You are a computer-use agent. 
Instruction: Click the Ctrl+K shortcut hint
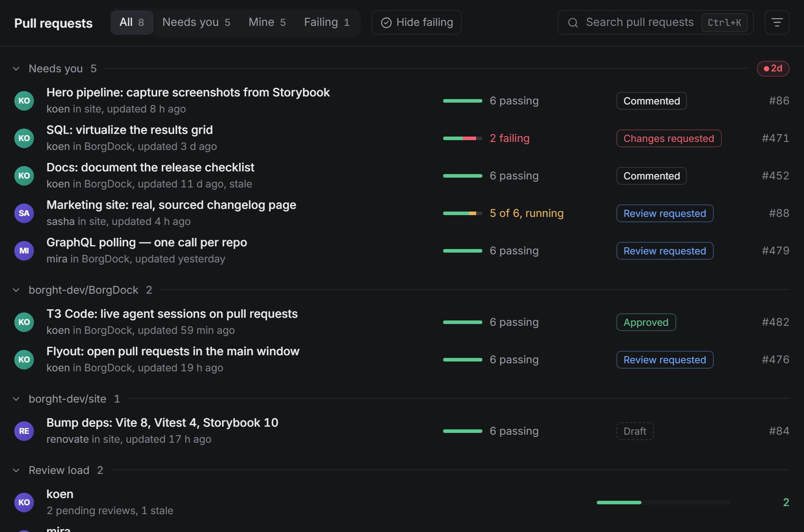tap(724, 23)
